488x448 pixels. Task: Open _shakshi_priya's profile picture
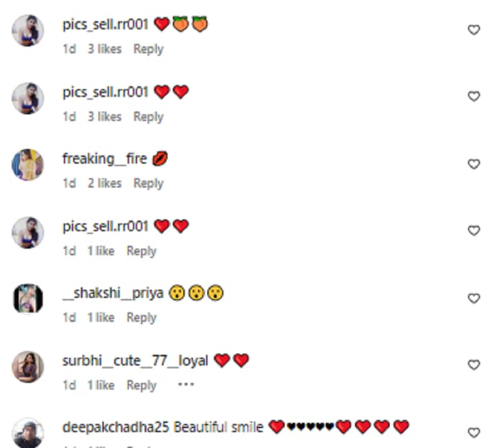28,298
